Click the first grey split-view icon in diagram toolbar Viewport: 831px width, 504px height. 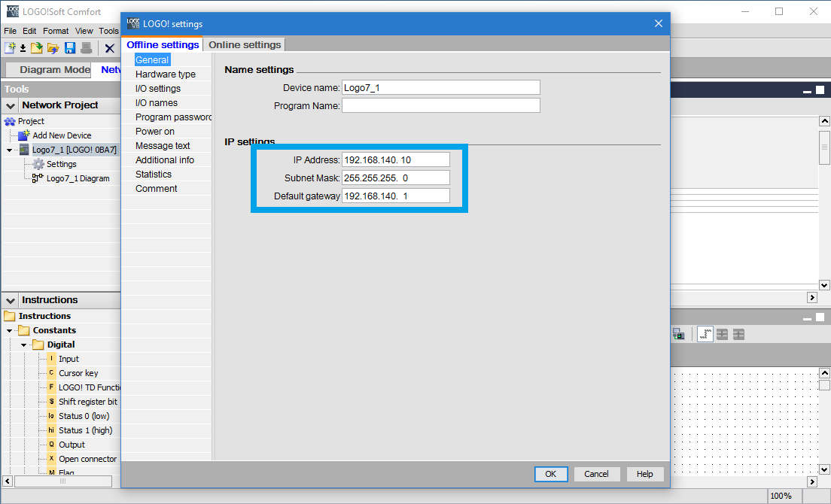point(722,334)
